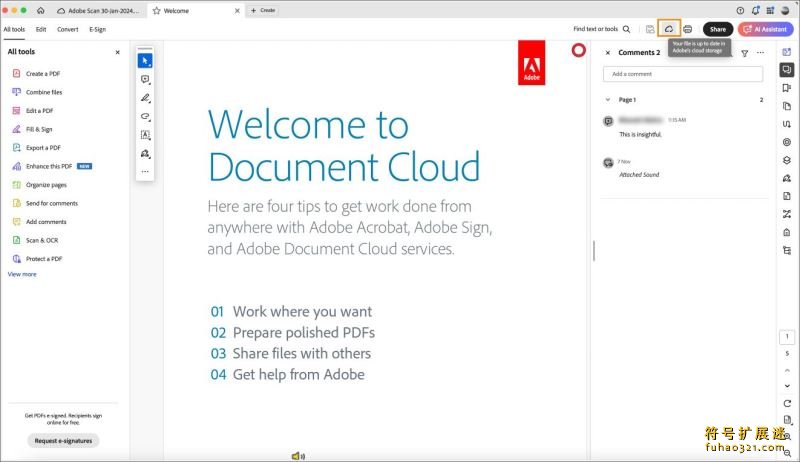Open the All tools menu
Viewport: 800px width, 462px height.
tap(14, 30)
